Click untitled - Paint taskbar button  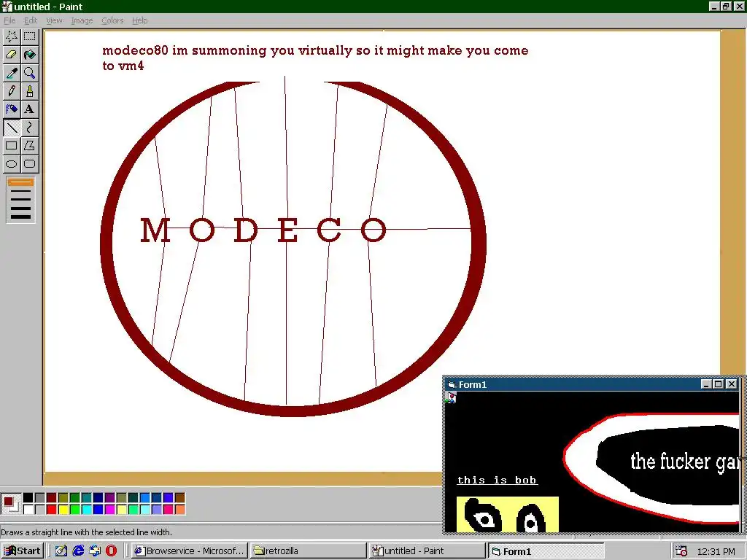(x=427, y=551)
